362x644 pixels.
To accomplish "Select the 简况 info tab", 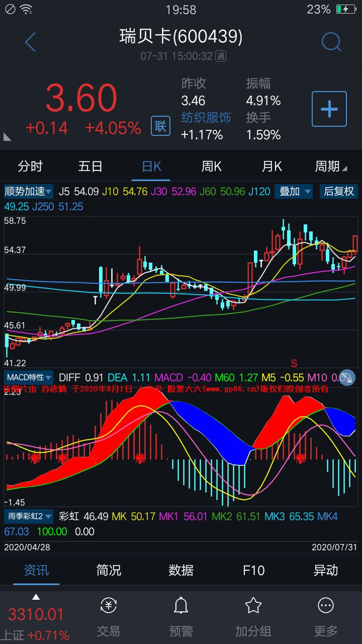I will pos(109,570).
